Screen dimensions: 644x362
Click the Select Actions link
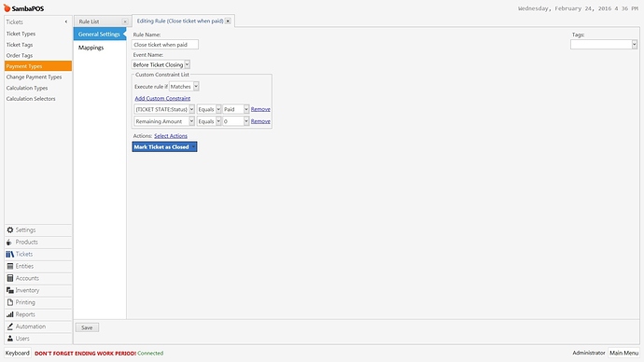tap(171, 136)
